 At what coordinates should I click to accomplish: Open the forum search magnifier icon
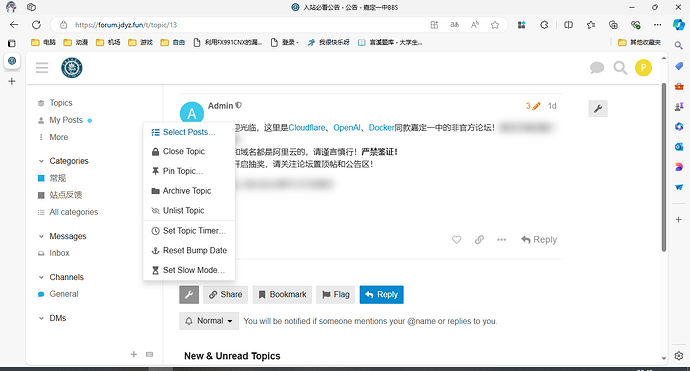(x=620, y=68)
